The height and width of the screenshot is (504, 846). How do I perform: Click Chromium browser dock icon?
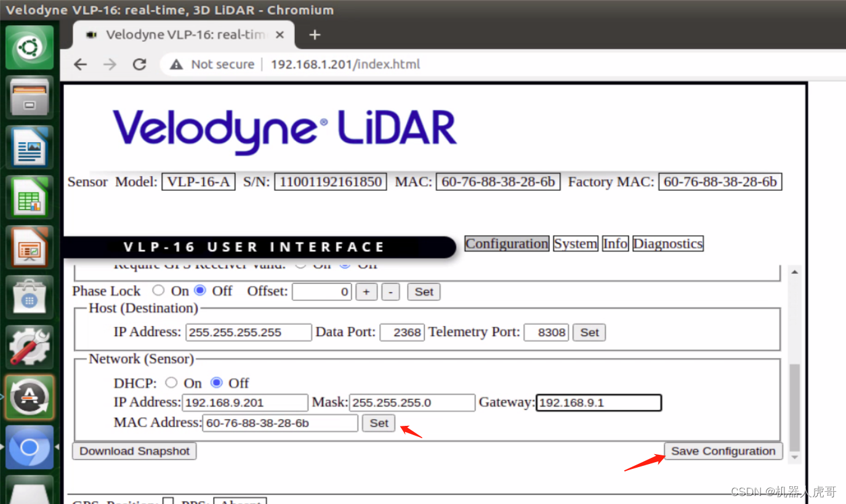click(30, 447)
